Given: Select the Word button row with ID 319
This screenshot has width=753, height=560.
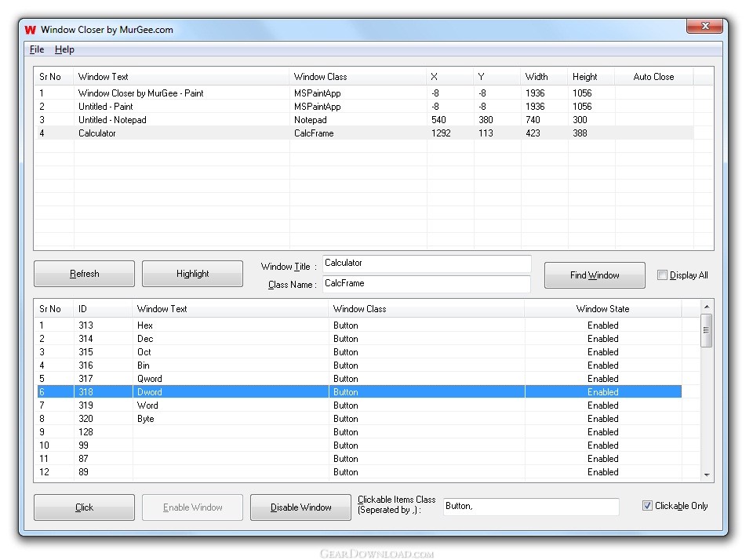Looking at the screenshot, I should click(x=359, y=405).
